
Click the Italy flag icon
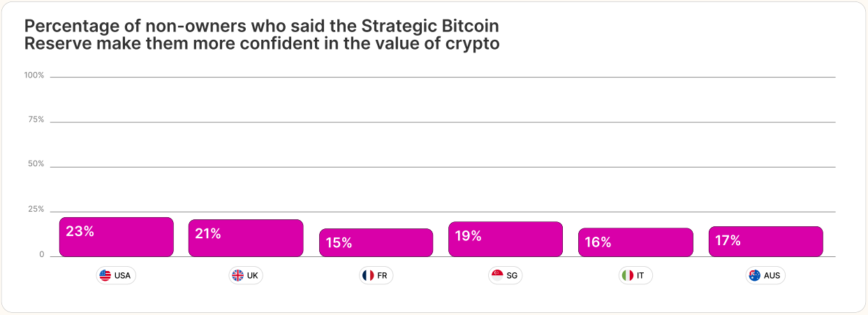627,275
